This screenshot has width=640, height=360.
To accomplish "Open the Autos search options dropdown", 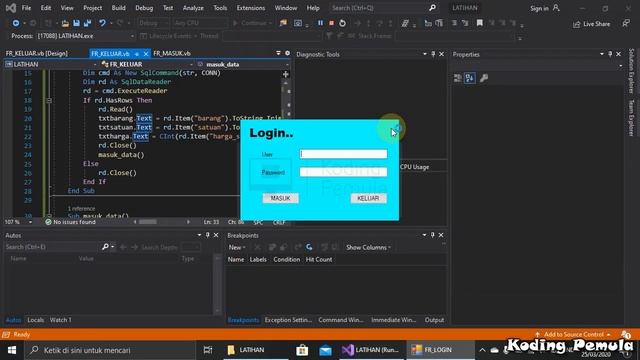I will point(113,247).
